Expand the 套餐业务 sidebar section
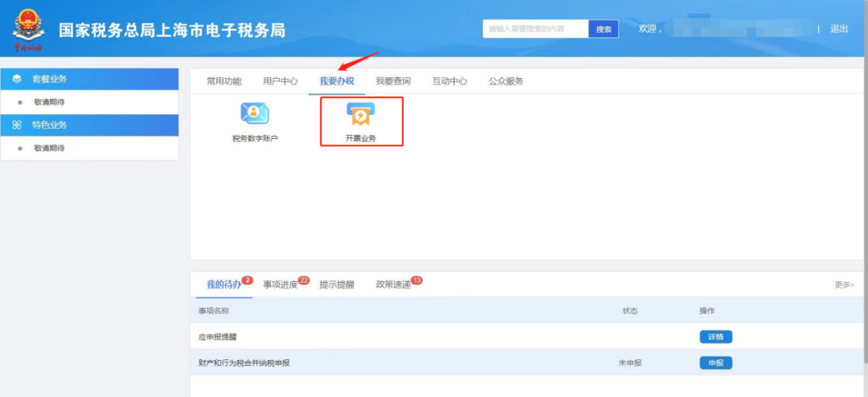The height and width of the screenshot is (397, 868). [90, 80]
